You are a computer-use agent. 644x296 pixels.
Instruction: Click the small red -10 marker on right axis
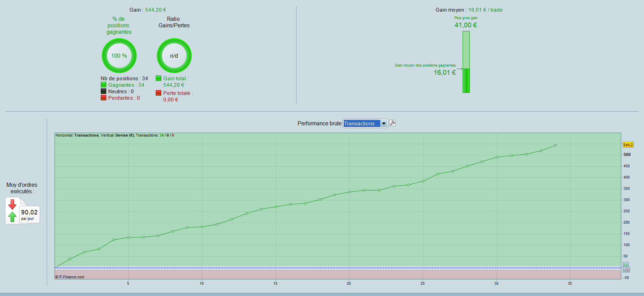[x=626, y=270]
